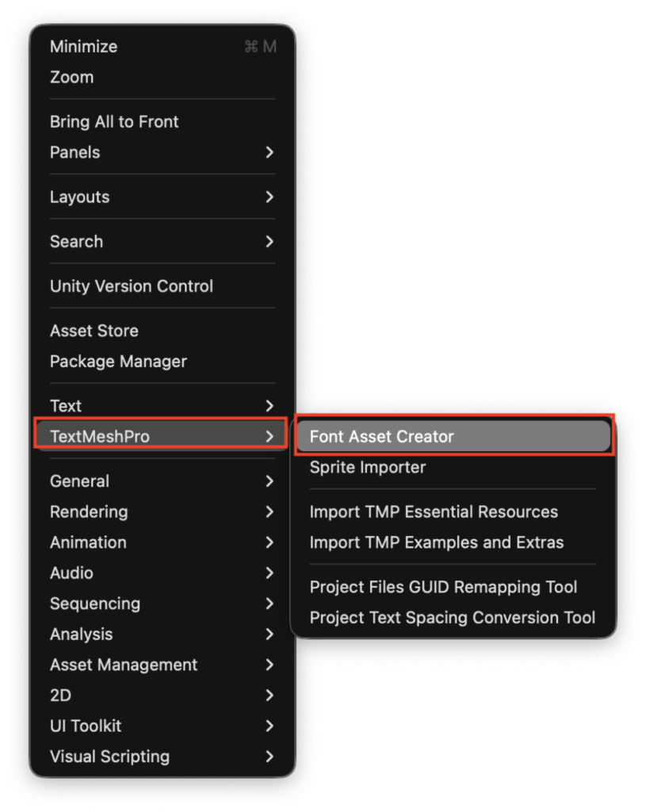Open Project Files GUID Remapping Tool
The height and width of the screenshot is (812, 646).
(x=443, y=588)
